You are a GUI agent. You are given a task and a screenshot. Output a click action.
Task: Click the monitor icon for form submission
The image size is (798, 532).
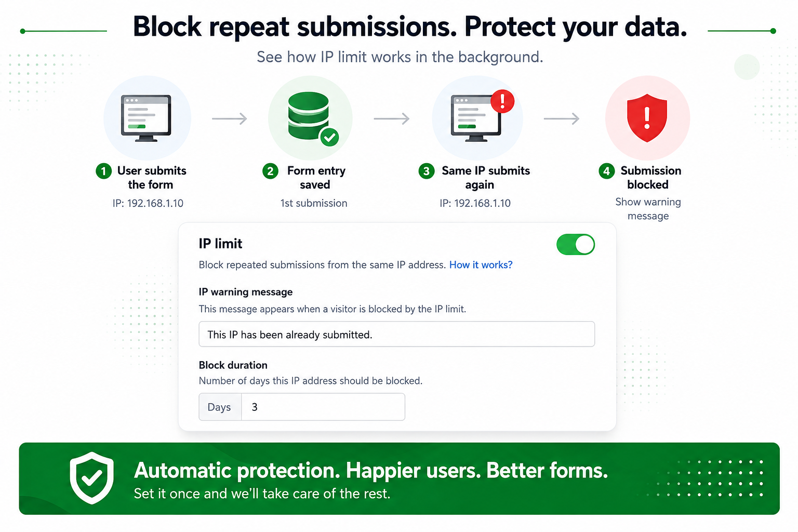pyautogui.click(x=146, y=118)
